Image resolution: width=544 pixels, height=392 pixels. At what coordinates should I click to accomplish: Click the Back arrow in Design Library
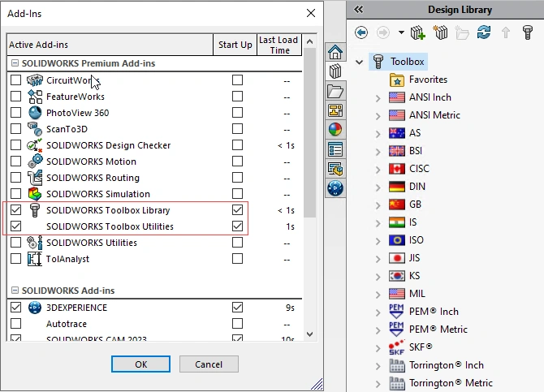(361, 33)
